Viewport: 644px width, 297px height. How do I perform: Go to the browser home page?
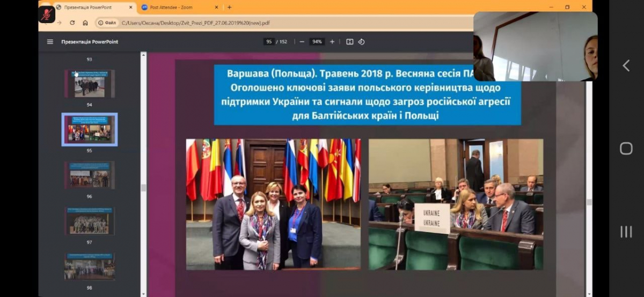(85, 23)
